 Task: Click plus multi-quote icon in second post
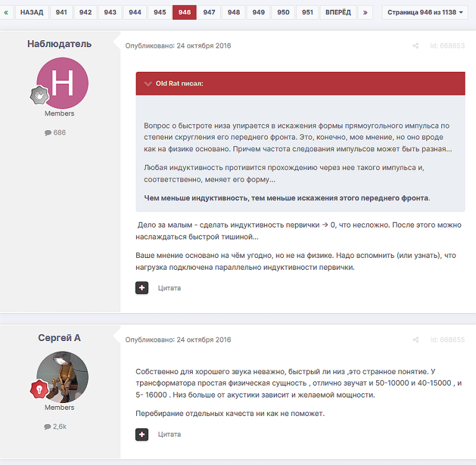tap(142, 435)
